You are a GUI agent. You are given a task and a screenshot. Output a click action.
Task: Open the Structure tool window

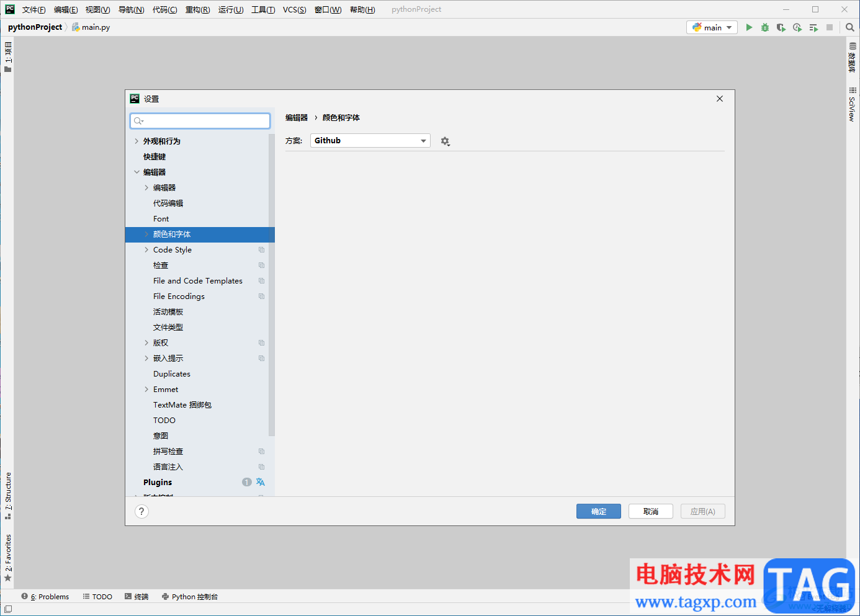coord(8,496)
